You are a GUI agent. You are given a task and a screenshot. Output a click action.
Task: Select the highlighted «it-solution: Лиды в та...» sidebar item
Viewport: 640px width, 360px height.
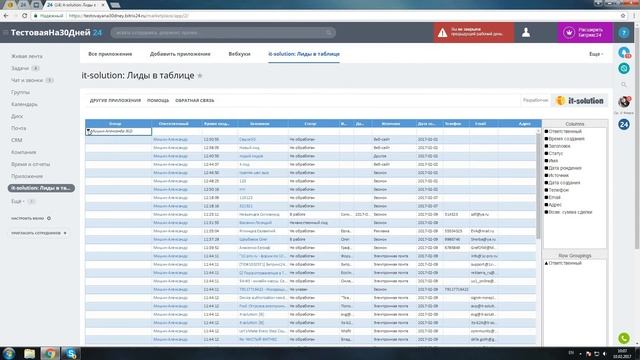point(41,188)
